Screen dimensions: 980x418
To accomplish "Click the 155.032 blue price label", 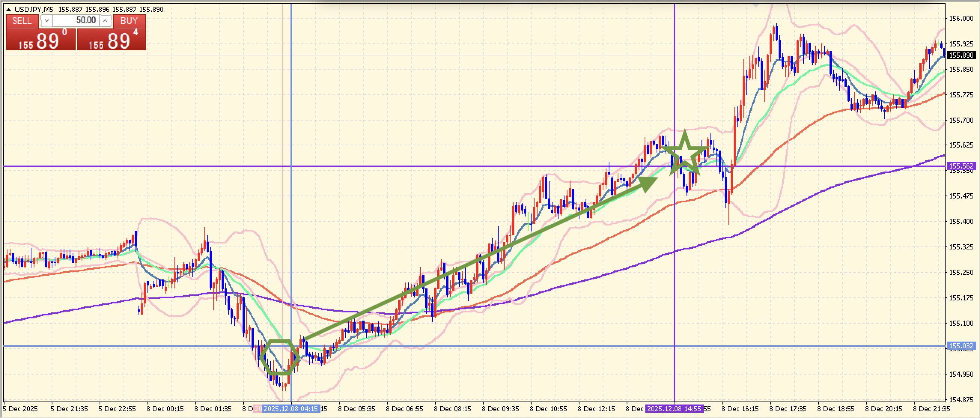I will pos(962,346).
